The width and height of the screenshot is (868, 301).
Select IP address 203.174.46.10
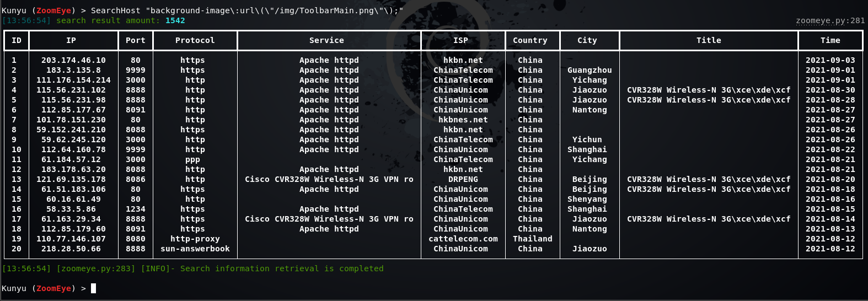[73, 60]
